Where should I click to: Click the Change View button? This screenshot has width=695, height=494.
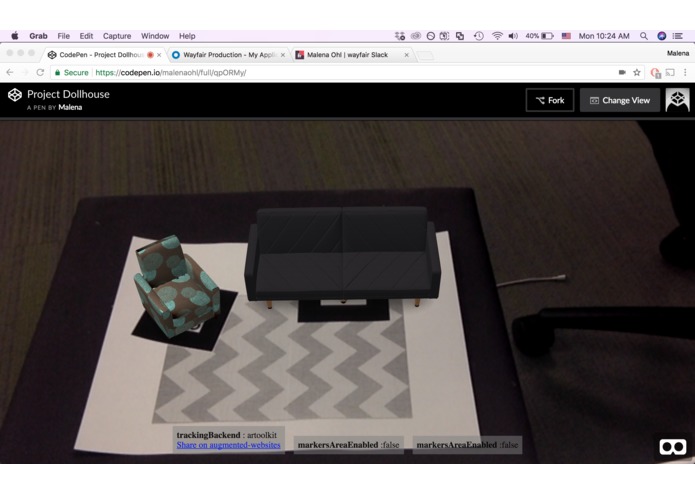tap(620, 100)
